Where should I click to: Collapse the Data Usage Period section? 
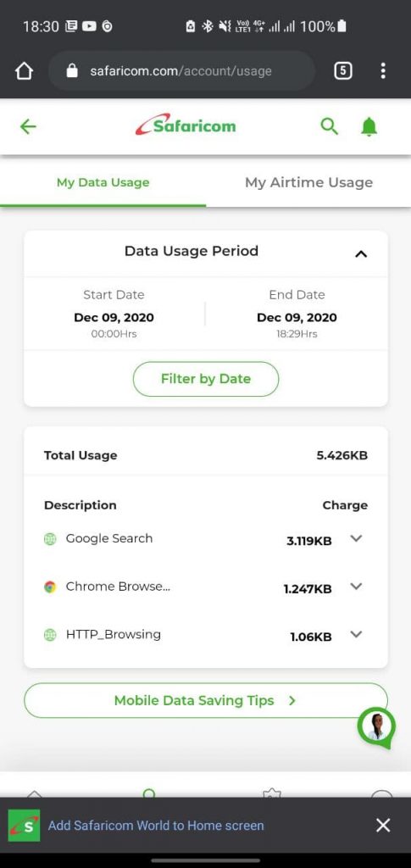point(361,253)
